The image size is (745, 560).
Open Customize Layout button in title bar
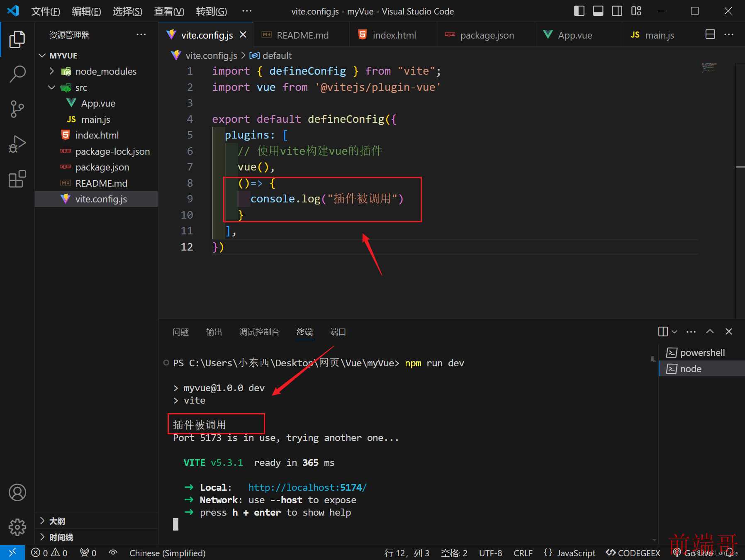(636, 11)
